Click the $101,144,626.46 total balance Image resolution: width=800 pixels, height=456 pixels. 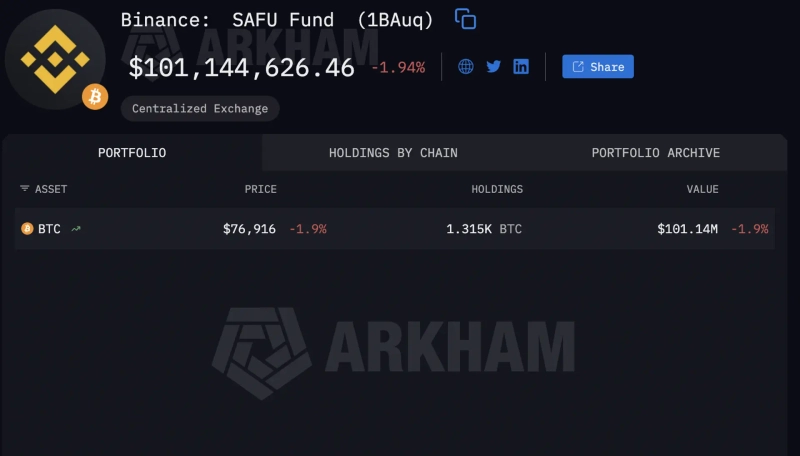tap(242, 68)
